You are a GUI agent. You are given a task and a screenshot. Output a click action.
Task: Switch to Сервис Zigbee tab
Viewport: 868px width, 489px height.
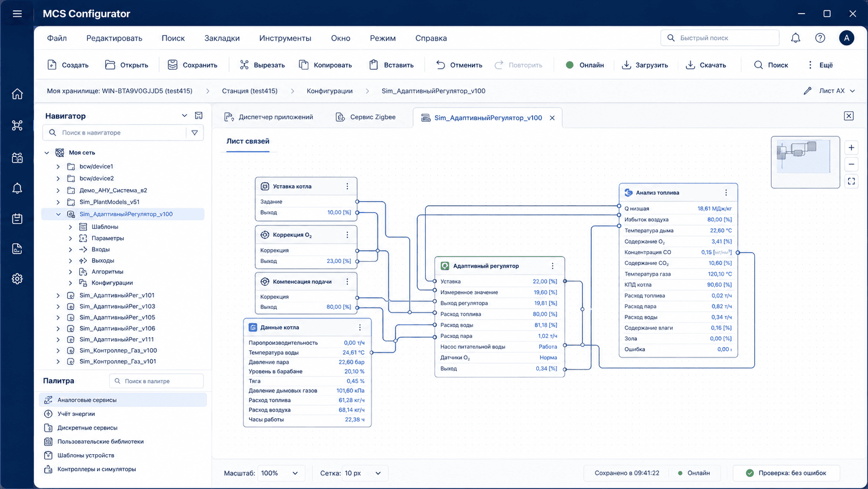point(365,117)
